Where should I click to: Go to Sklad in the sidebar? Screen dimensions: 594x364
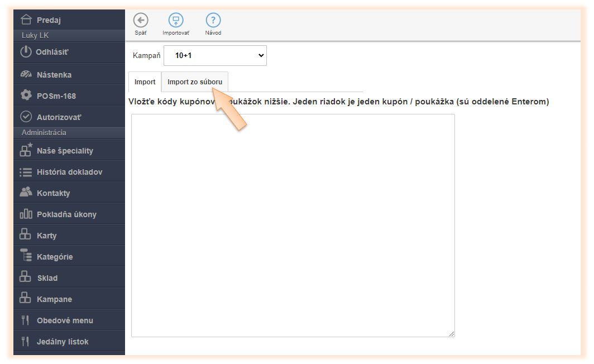pos(47,278)
